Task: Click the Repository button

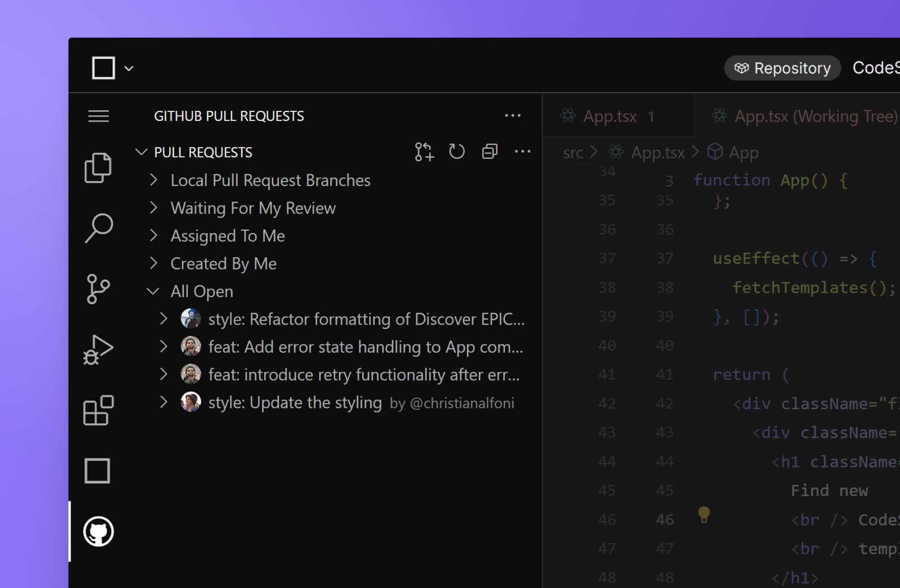Action: tap(782, 68)
